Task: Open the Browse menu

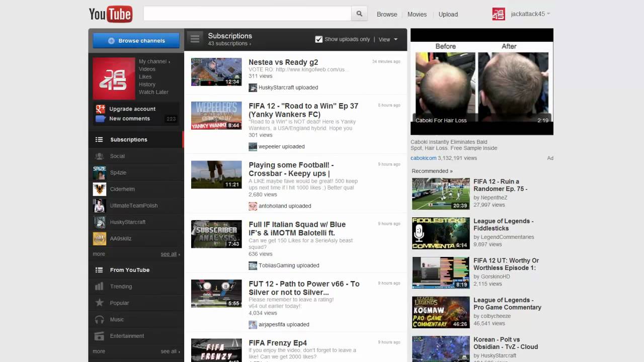Action: pyautogui.click(x=387, y=14)
